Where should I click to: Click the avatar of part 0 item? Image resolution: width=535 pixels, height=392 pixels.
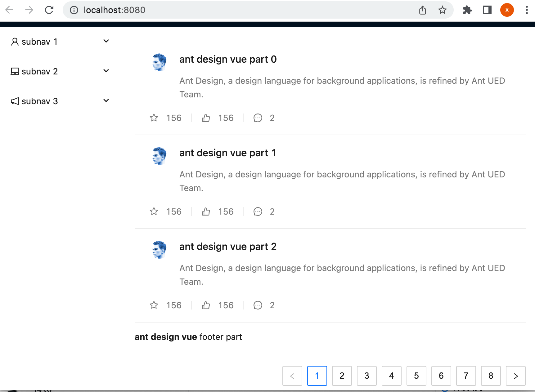coord(160,62)
